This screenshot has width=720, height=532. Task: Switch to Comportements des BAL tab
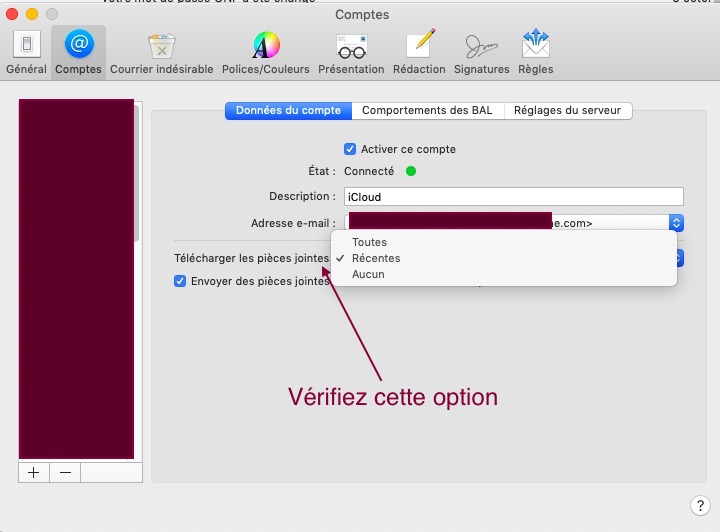point(427,111)
